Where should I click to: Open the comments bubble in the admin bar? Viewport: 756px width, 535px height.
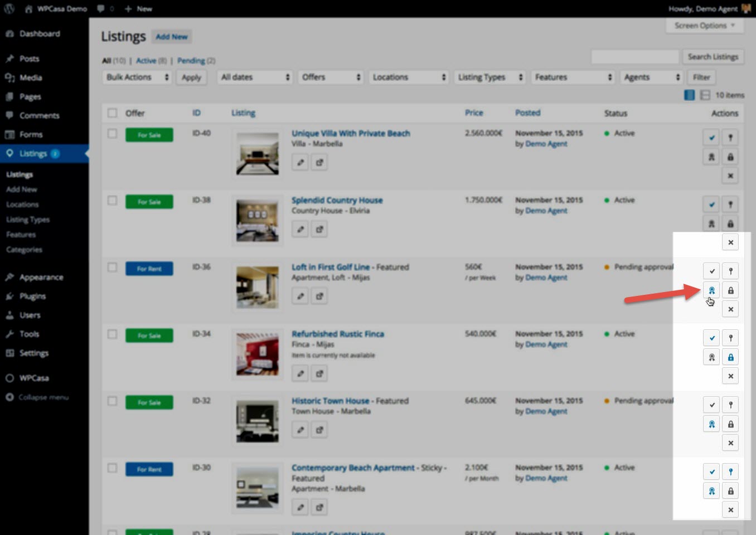(105, 8)
